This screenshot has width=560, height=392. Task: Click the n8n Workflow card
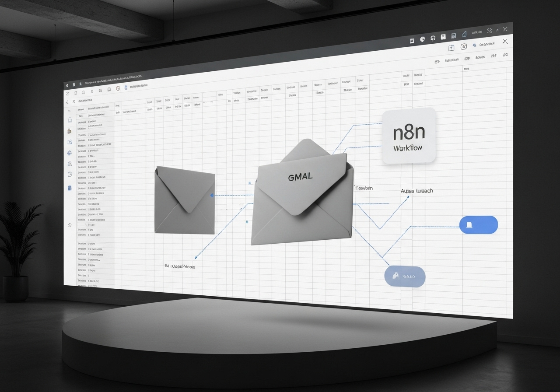[x=409, y=136]
